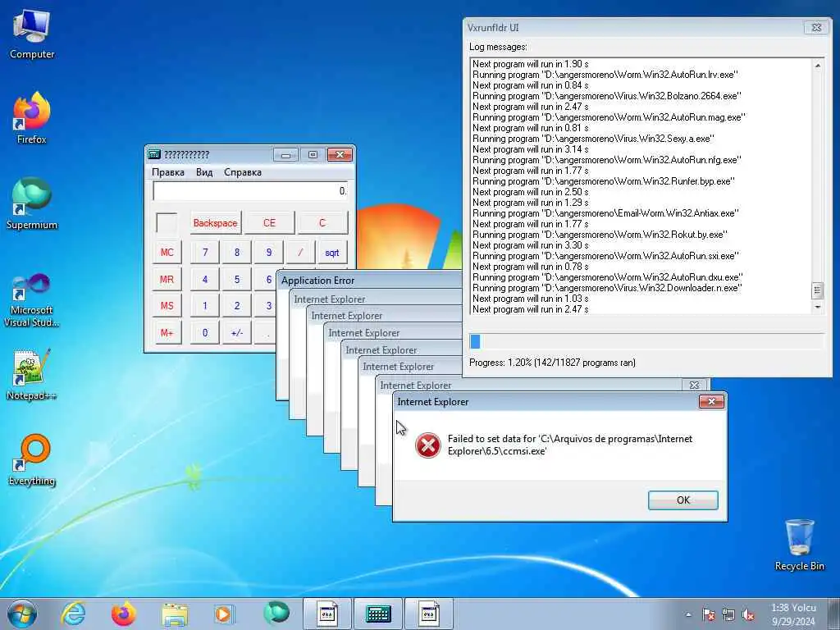This screenshot has height=630, width=840.
Task: Launch Internet Explorer from the taskbar
Action: 73,614
